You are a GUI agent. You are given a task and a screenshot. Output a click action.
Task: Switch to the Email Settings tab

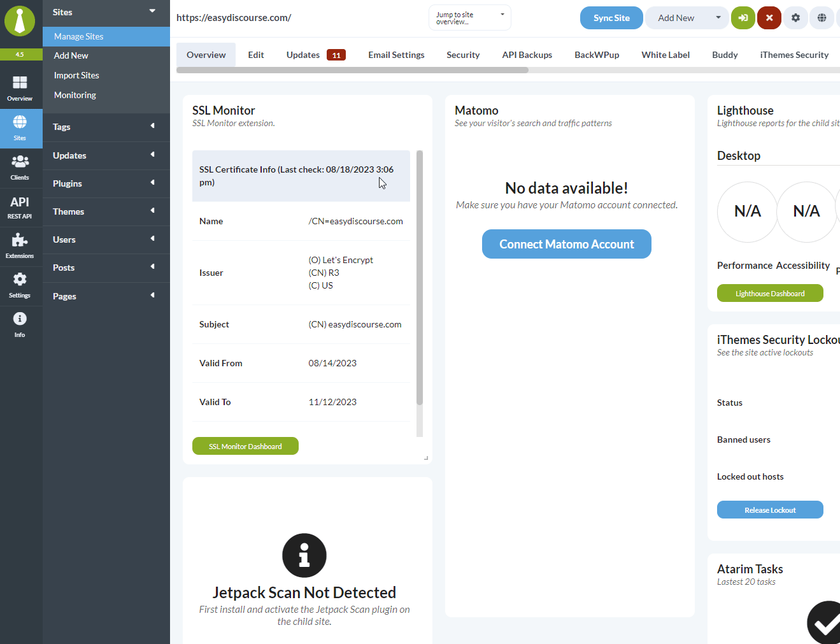(396, 55)
